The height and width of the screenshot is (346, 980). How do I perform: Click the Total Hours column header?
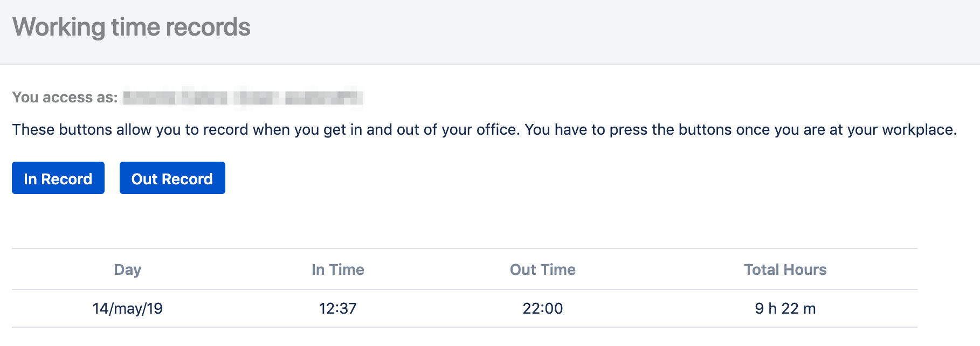point(785,269)
